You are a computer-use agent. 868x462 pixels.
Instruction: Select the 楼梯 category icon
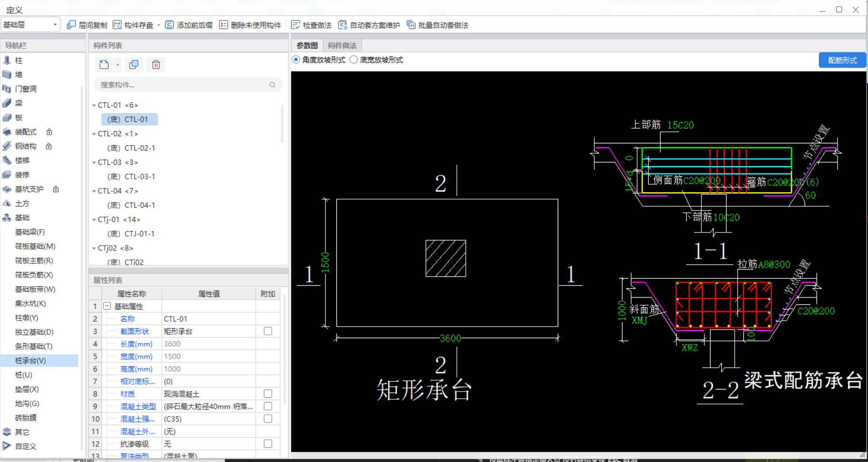click(x=7, y=160)
